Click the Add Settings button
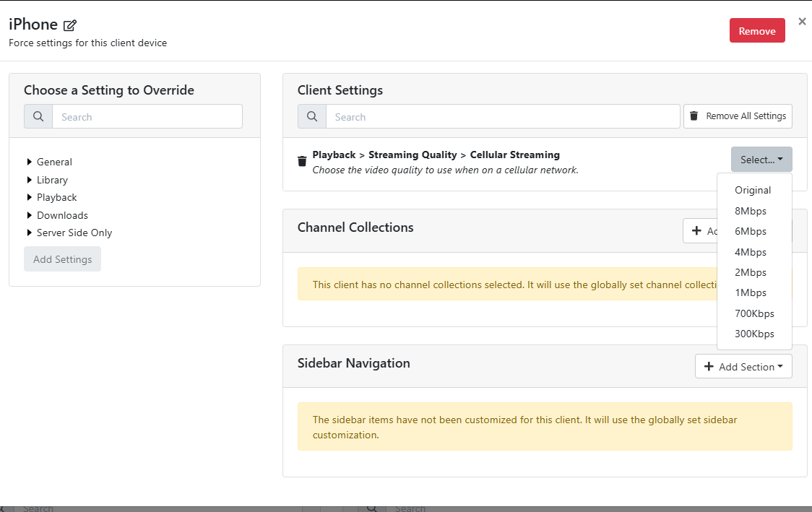Image resolution: width=812 pixels, height=512 pixels. (62, 259)
